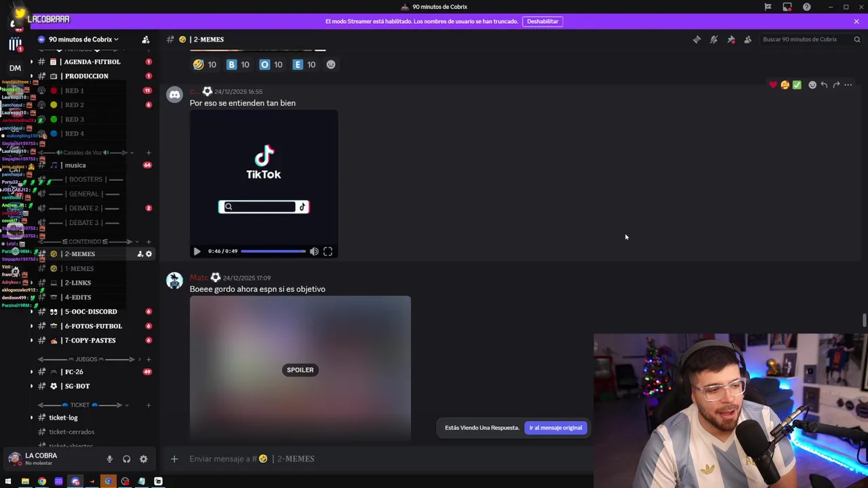
Task: Open the DM direct messages icon
Action: point(15,68)
